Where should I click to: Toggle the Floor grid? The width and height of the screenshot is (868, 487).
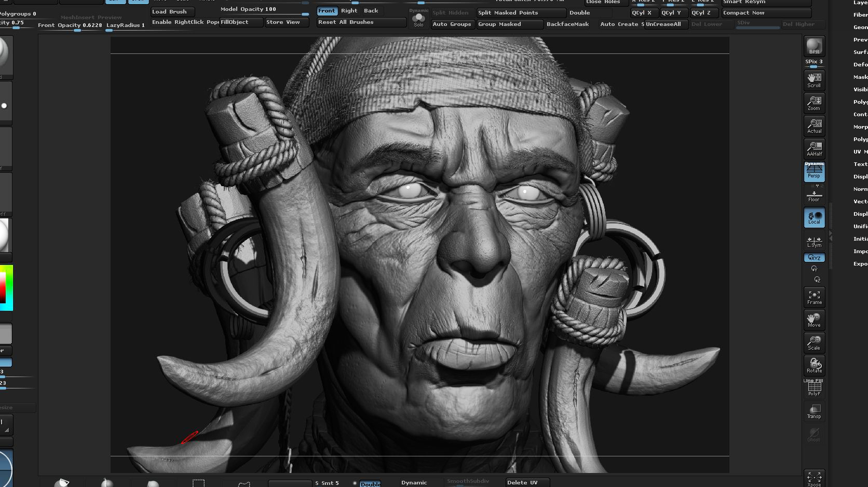(814, 196)
